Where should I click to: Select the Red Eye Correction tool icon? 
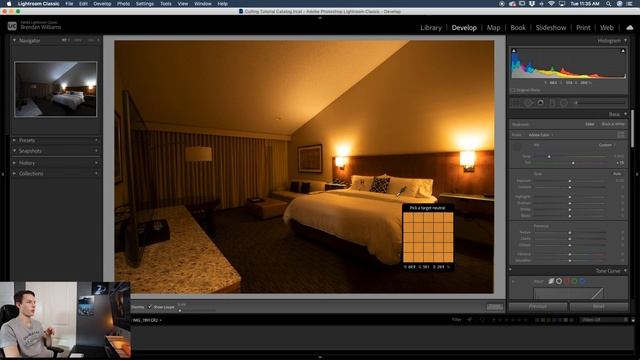(540, 103)
